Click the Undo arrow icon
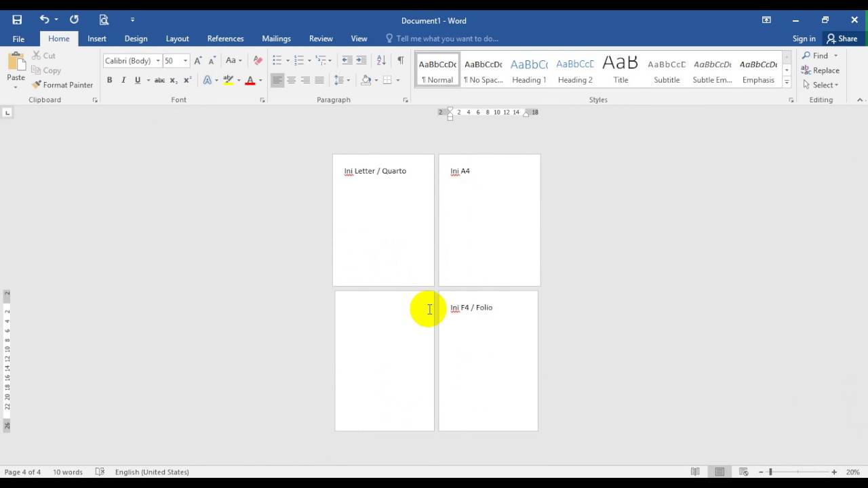868x488 pixels. click(44, 20)
